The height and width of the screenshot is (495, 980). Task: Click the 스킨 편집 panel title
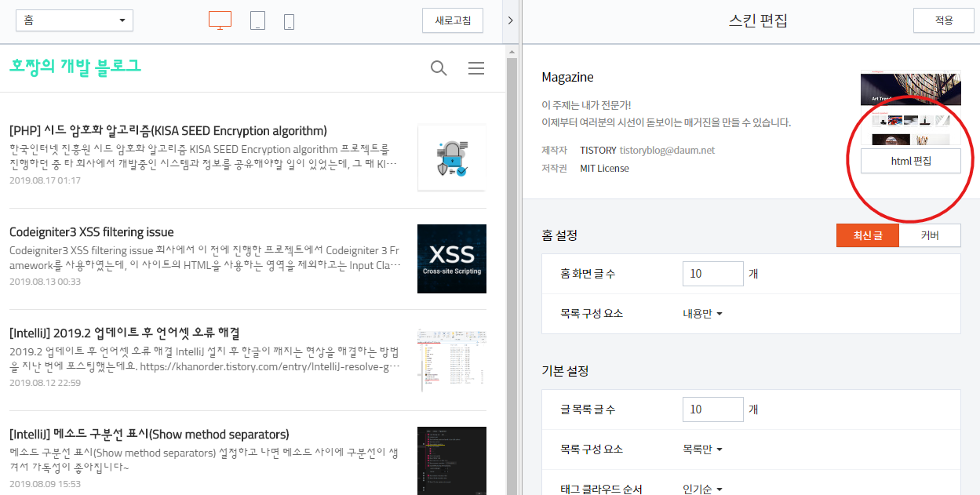point(758,20)
